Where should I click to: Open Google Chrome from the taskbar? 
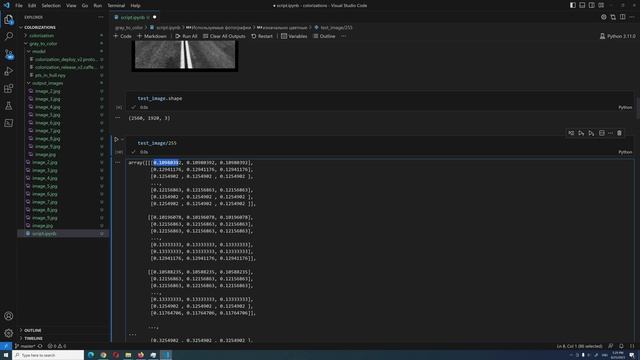coord(103,355)
